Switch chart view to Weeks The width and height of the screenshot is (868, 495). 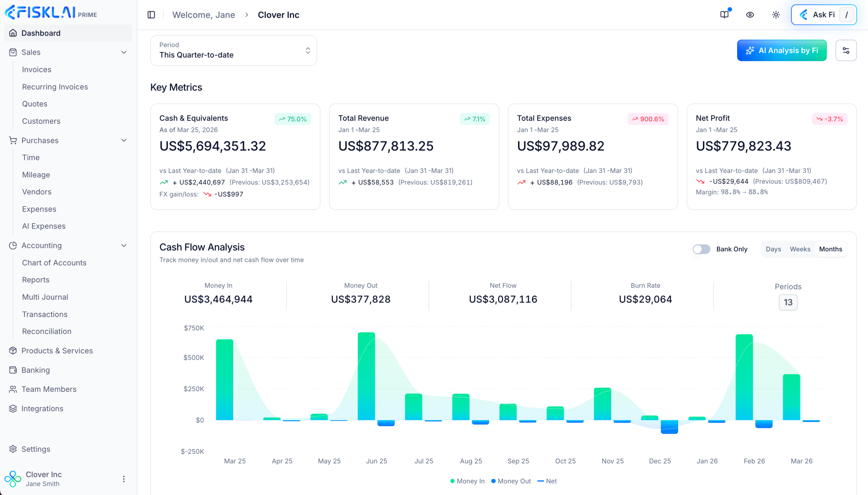[800, 249]
